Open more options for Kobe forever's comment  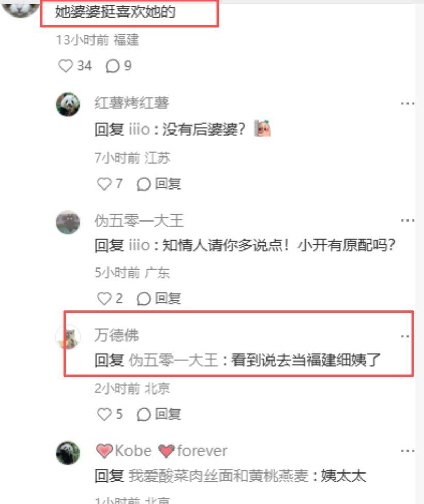click(407, 451)
